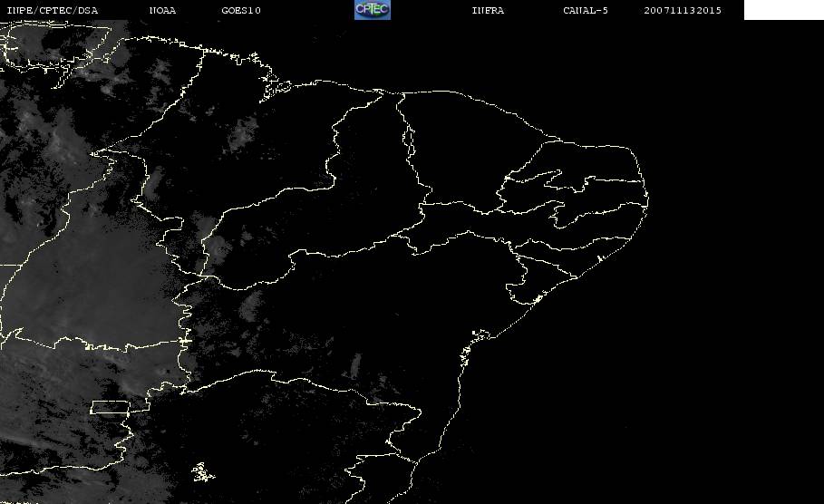Click the CPTEC logo in the header
Image resolution: width=824 pixels, height=504 pixels.
(372, 10)
